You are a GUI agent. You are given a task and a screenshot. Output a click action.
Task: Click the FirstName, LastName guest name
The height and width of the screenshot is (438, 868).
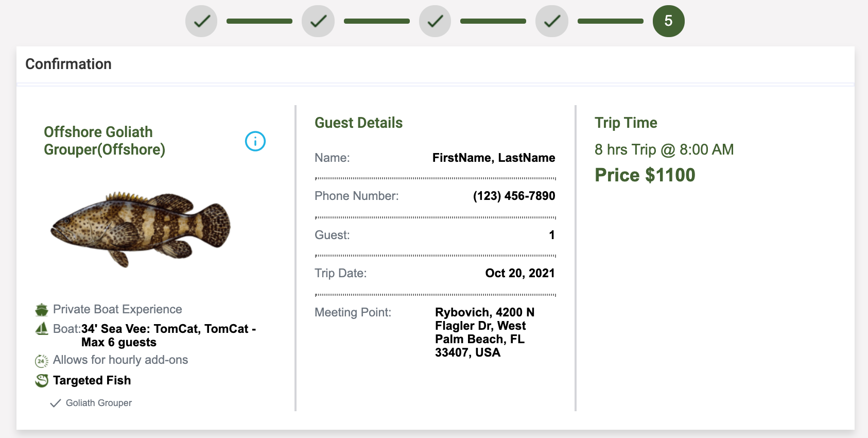[494, 158]
